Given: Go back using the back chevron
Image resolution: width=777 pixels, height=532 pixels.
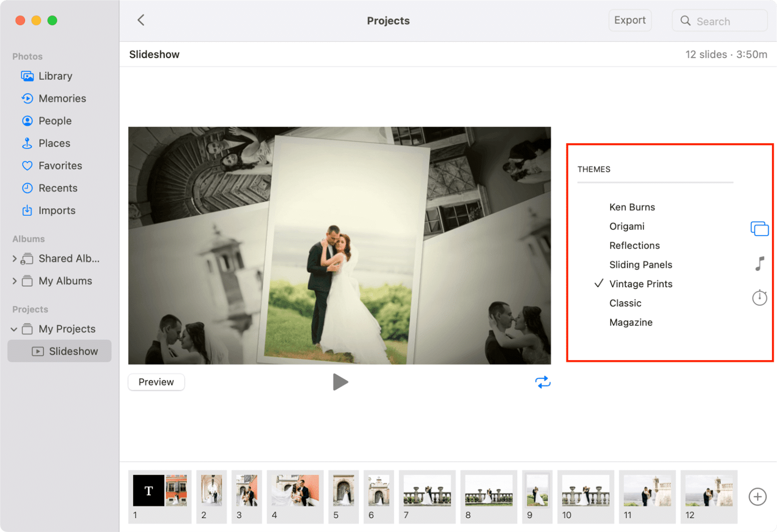Looking at the screenshot, I should [141, 20].
